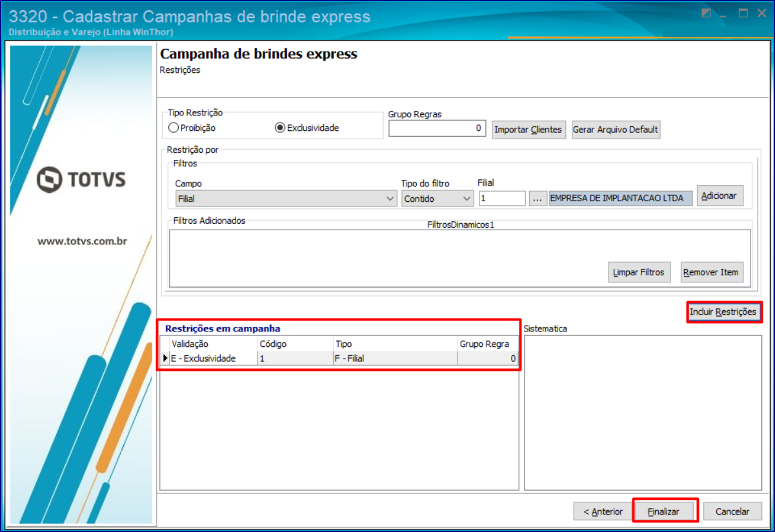Click inside the Sistematica list box

click(x=643, y=412)
